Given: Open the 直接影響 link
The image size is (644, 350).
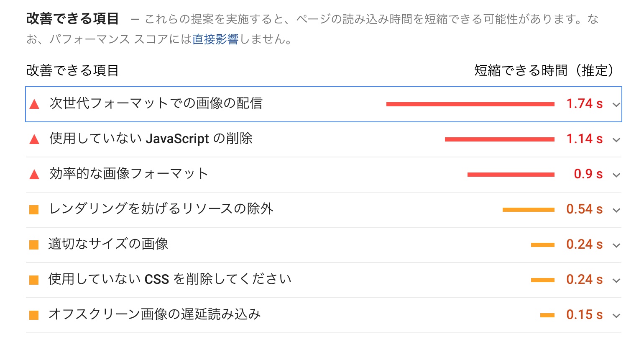Looking at the screenshot, I should click(215, 39).
